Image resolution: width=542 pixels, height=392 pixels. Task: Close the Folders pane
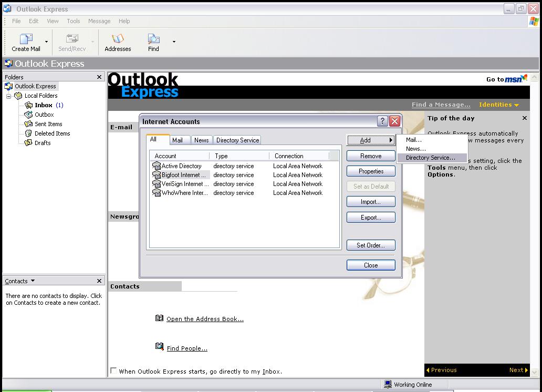[99, 77]
